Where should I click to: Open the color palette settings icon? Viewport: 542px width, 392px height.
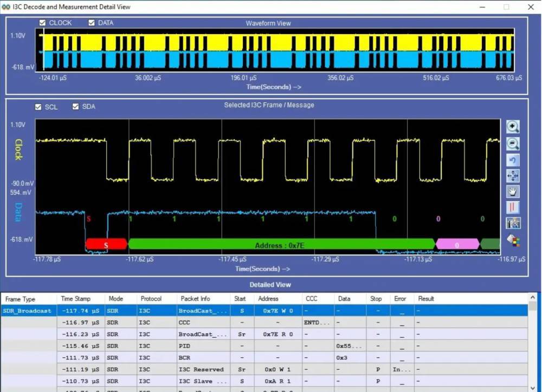click(513, 239)
